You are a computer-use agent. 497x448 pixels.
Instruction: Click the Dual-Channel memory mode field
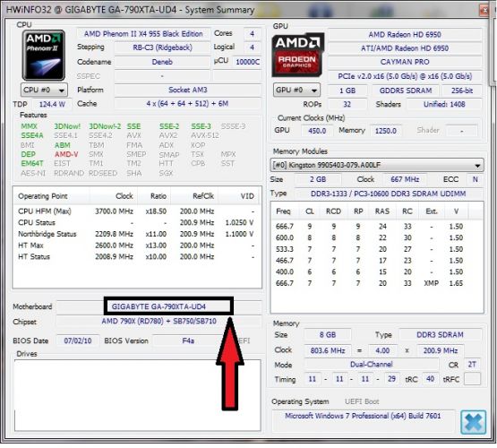pyautogui.click(x=372, y=365)
